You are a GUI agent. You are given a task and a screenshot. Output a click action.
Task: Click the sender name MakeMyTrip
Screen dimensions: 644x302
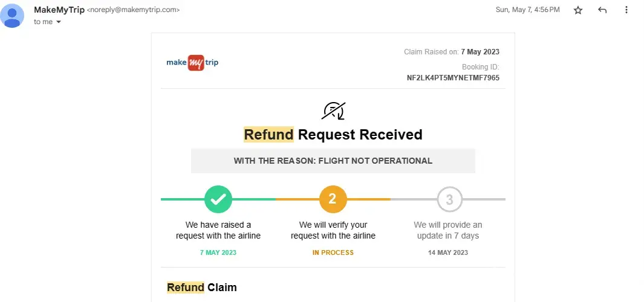coord(59,10)
